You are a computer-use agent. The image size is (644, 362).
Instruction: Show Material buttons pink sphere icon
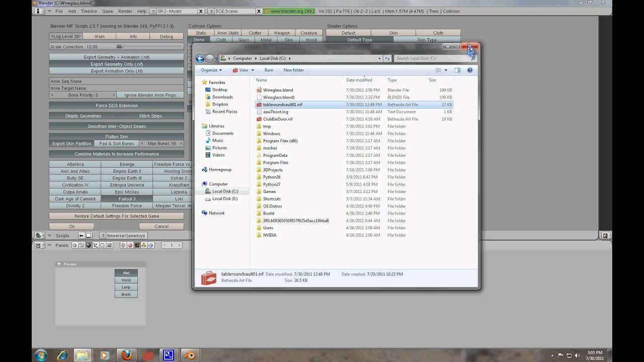tap(130, 245)
